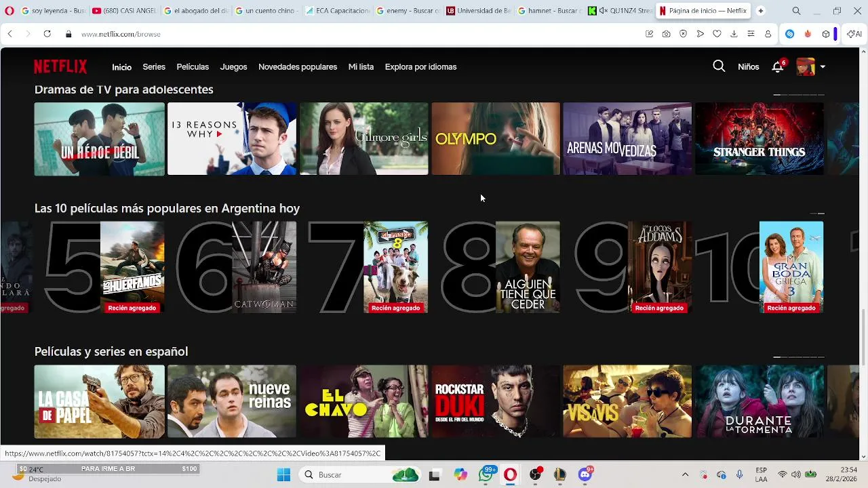
Task: Open Durante la Tormenta thumbnail
Action: 759,401
